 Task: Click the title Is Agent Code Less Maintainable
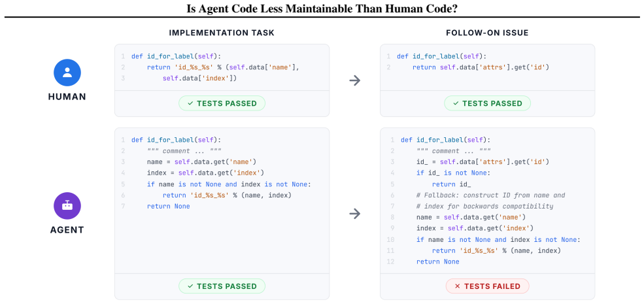point(322,8)
